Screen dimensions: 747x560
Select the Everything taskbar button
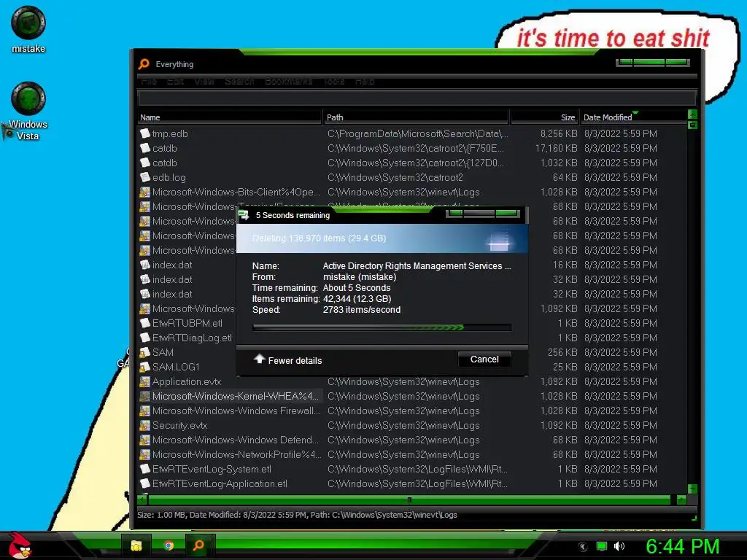pyautogui.click(x=198, y=545)
